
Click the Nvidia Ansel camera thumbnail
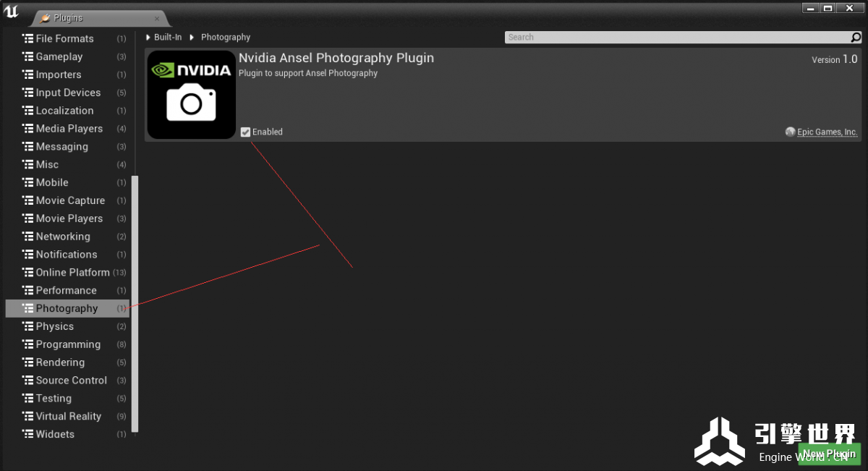(192, 95)
